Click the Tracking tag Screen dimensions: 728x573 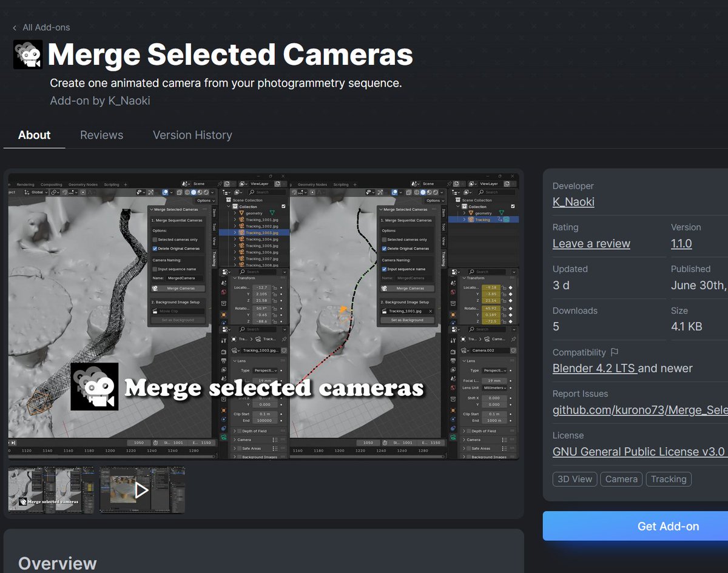(x=669, y=479)
